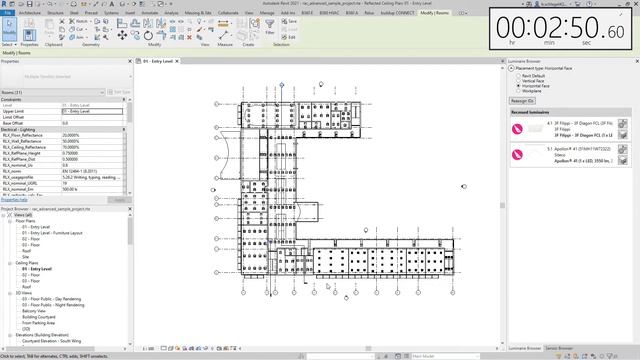The width and height of the screenshot is (640, 360).
Task: Collapse the Placement type section chevron
Action: pyautogui.click(x=511, y=68)
